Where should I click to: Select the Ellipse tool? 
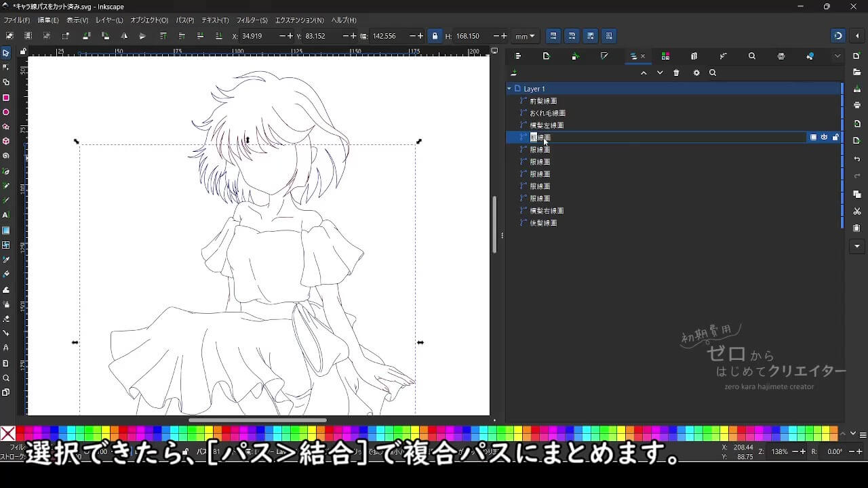(6, 113)
